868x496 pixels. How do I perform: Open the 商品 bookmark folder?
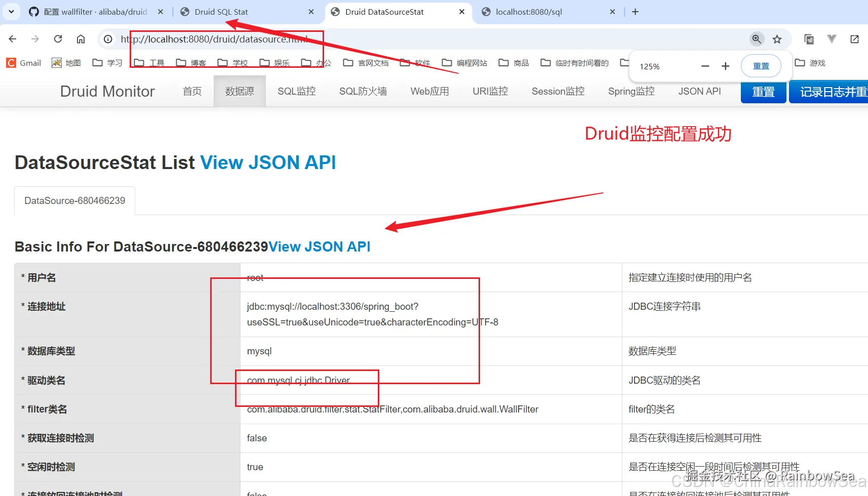tap(514, 63)
